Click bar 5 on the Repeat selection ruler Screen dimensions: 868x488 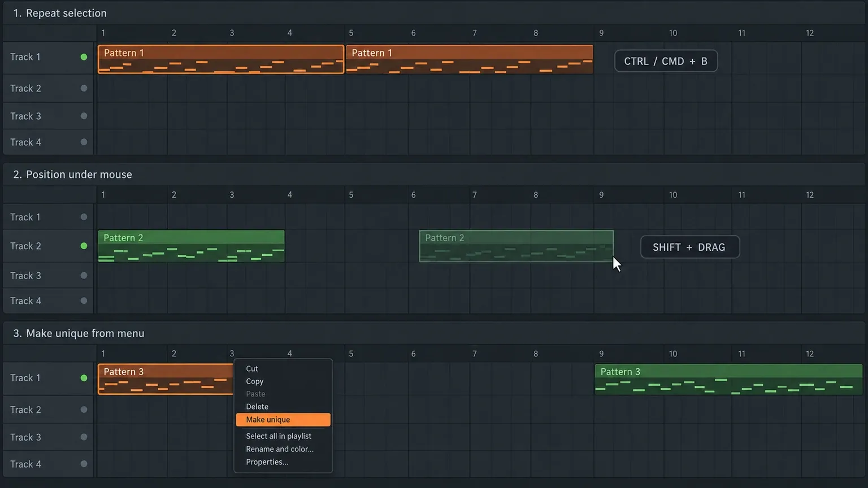point(351,33)
